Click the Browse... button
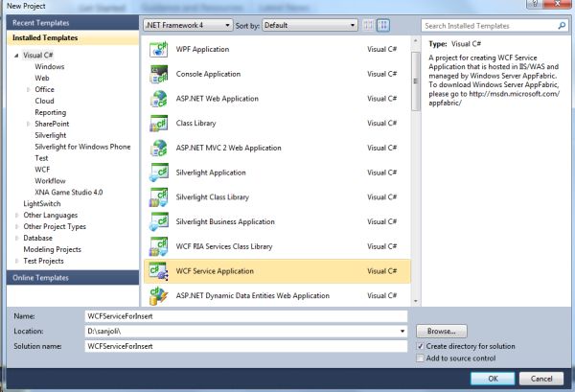The height and width of the screenshot is (392, 575). 442,331
